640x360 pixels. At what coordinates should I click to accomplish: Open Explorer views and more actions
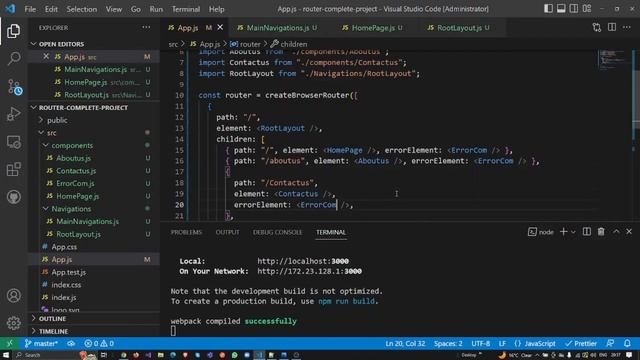[146, 27]
